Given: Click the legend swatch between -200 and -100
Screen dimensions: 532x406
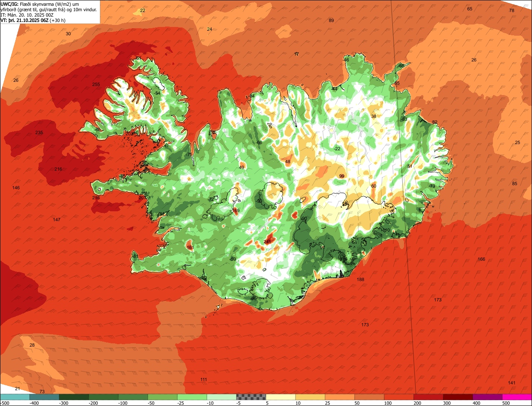Looking at the screenshot, I should tap(103, 397).
